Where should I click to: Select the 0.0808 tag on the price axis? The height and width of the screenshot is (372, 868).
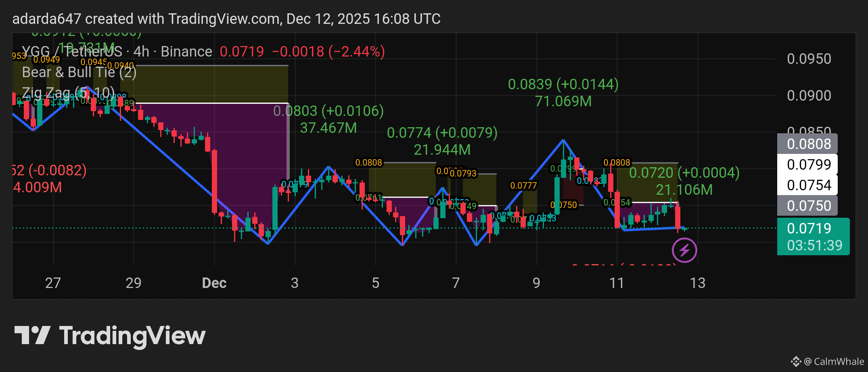point(807,144)
